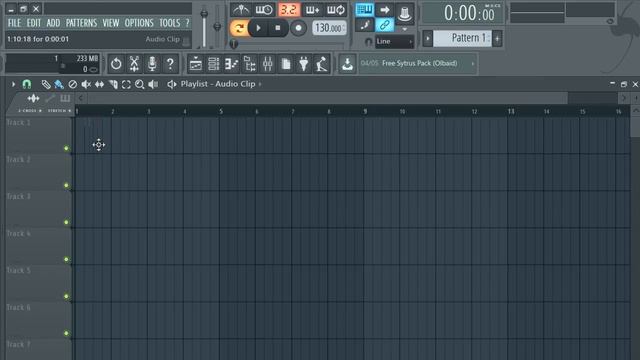Open the Pattern 1 selector
This screenshot has height=360, width=640.
click(462, 38)
